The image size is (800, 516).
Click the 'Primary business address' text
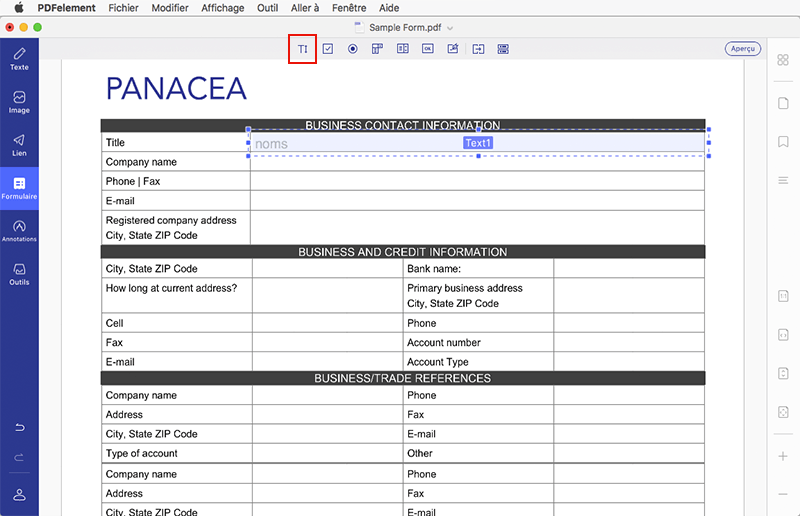tap(464, 288)
